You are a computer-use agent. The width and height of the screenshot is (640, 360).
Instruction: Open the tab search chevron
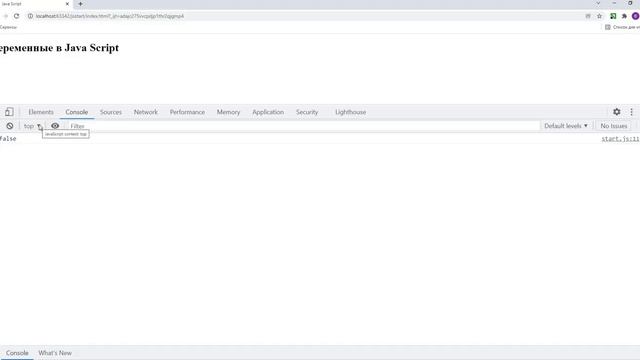[x=598, y=3]
